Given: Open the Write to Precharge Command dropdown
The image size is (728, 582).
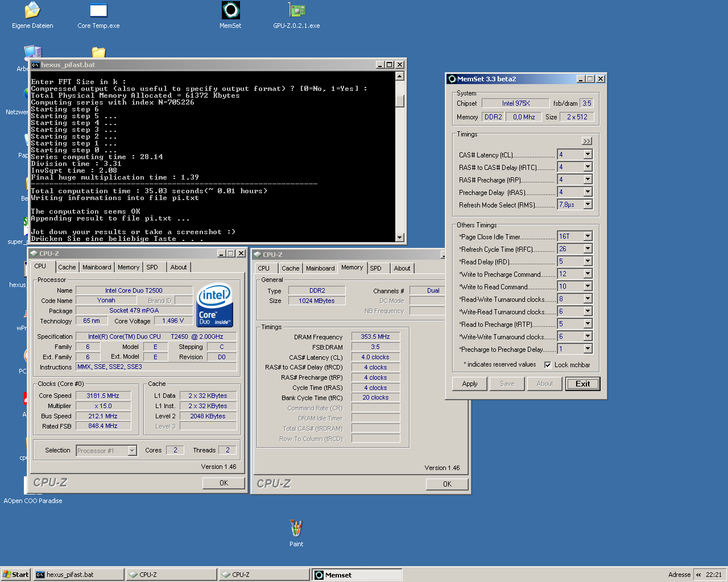Looking at the screenshot, I should (x=588, y=274).
